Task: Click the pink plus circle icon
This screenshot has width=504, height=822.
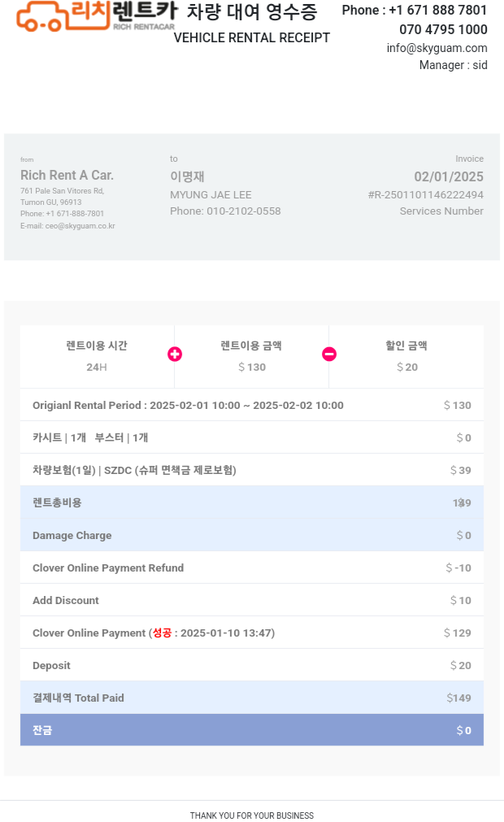Action: click(x=175, y=354)
